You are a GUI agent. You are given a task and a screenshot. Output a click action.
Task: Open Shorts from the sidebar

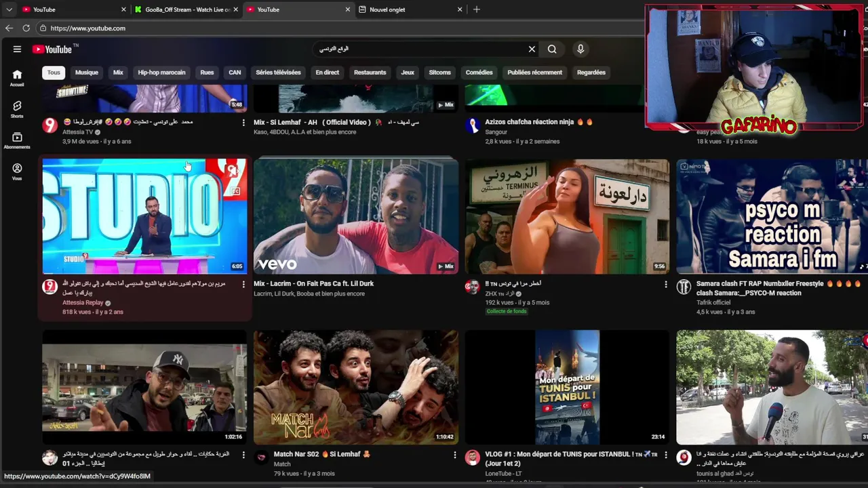tap(17, 109)
